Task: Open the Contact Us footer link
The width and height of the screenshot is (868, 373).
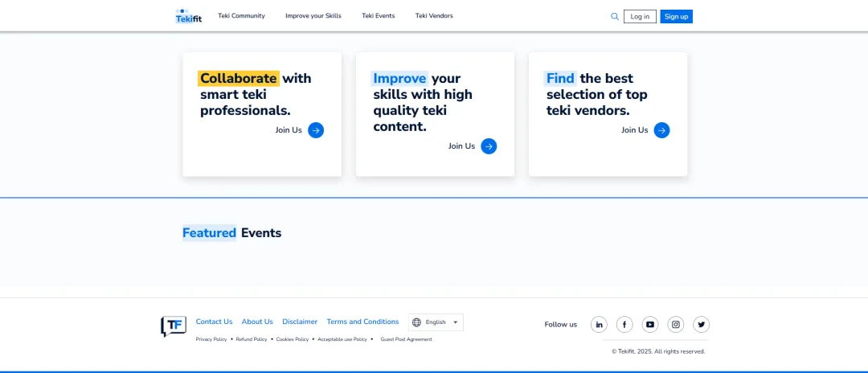Action: (x=214, y=322)
